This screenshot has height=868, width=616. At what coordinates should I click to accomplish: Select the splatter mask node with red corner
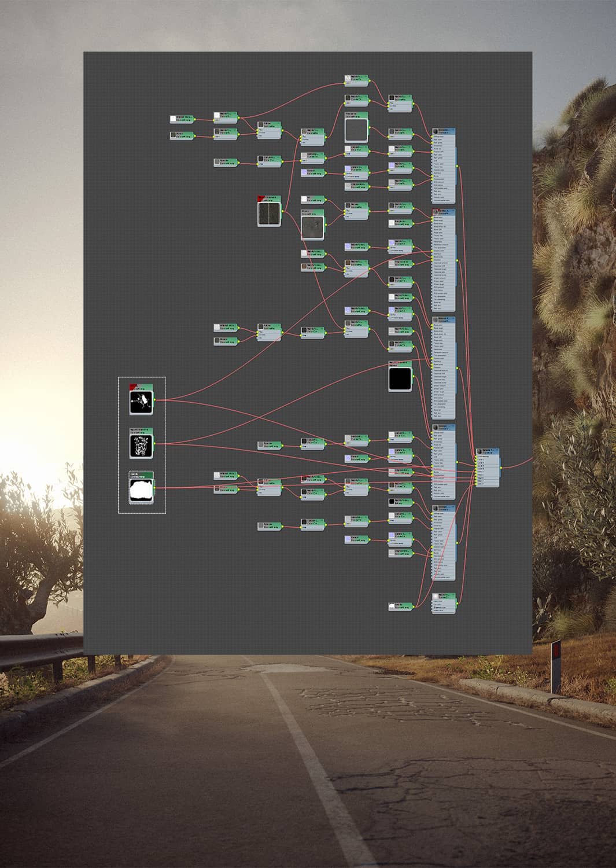tap(141, 402)
